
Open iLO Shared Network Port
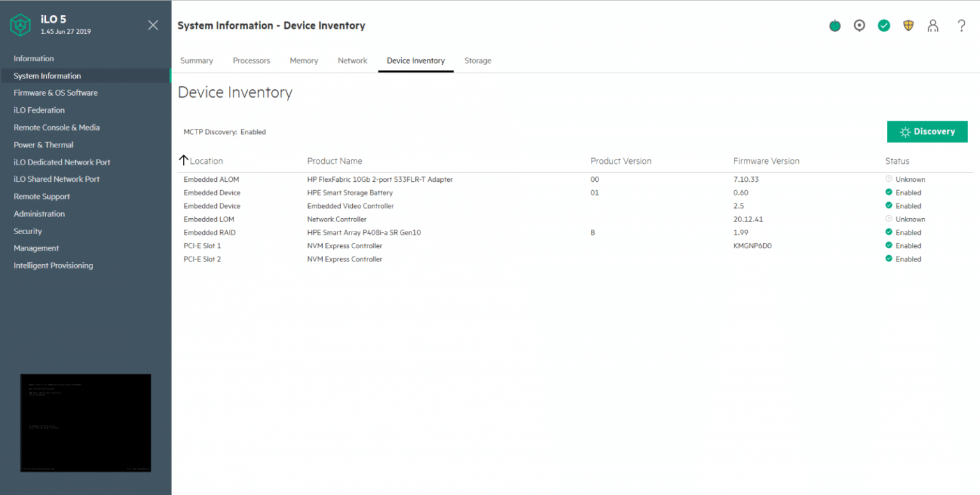coord(57,179)
